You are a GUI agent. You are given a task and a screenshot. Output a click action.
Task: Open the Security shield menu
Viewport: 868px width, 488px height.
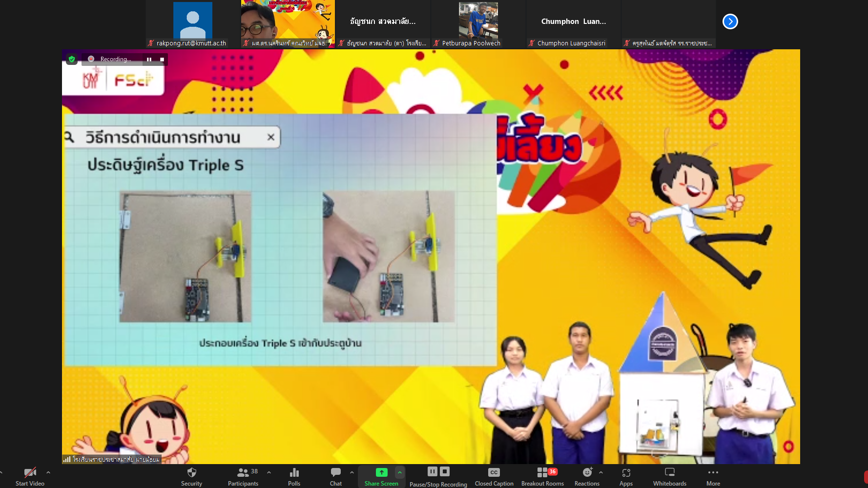191,476
